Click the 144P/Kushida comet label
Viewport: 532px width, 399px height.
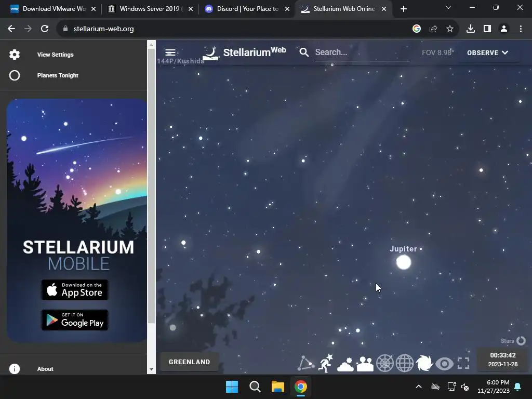click(x=180, y=61)
